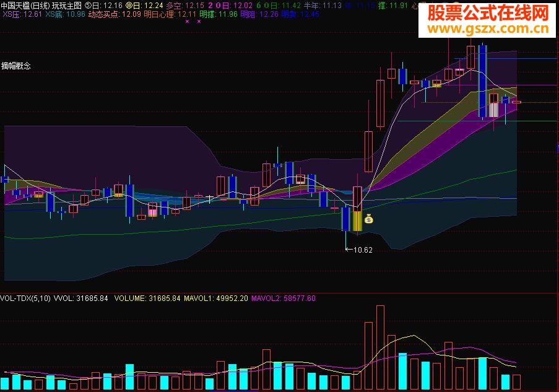Click the XS底: 10.96 bottom value
Screen dimensions: 559x392
coord(65,14)
